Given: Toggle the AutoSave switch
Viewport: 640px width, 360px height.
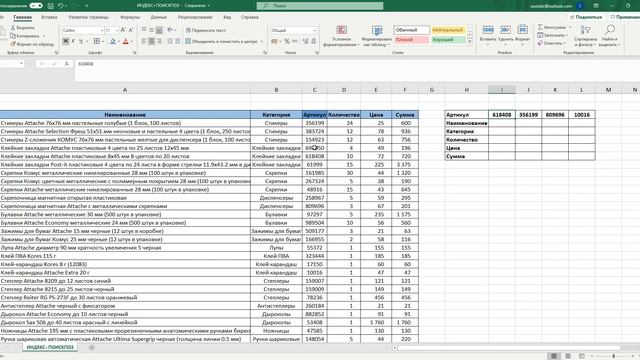Looking at the screenshot, I should (36, 6).
